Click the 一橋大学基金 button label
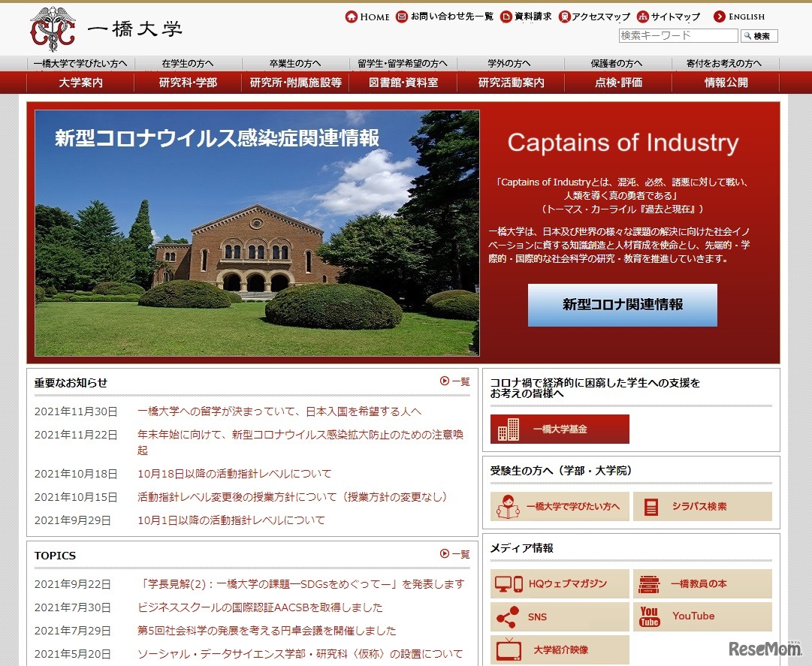 click(x=560, y=429)
